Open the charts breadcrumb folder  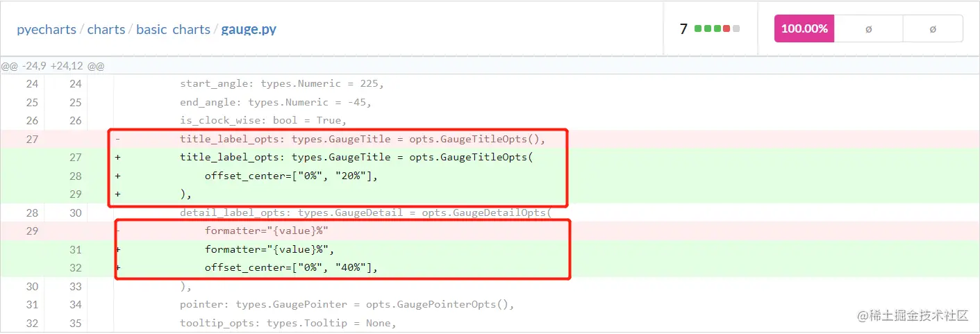pos(106,30)
